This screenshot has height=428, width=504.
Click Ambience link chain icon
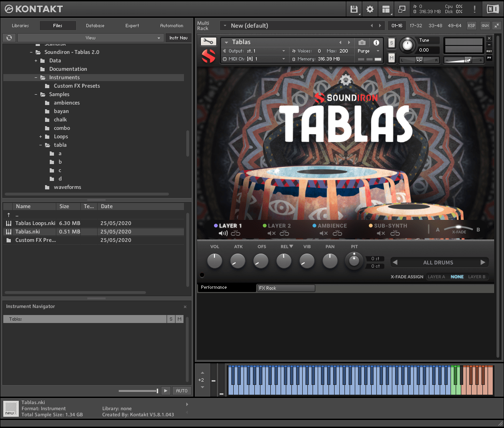tap(337, 233)
